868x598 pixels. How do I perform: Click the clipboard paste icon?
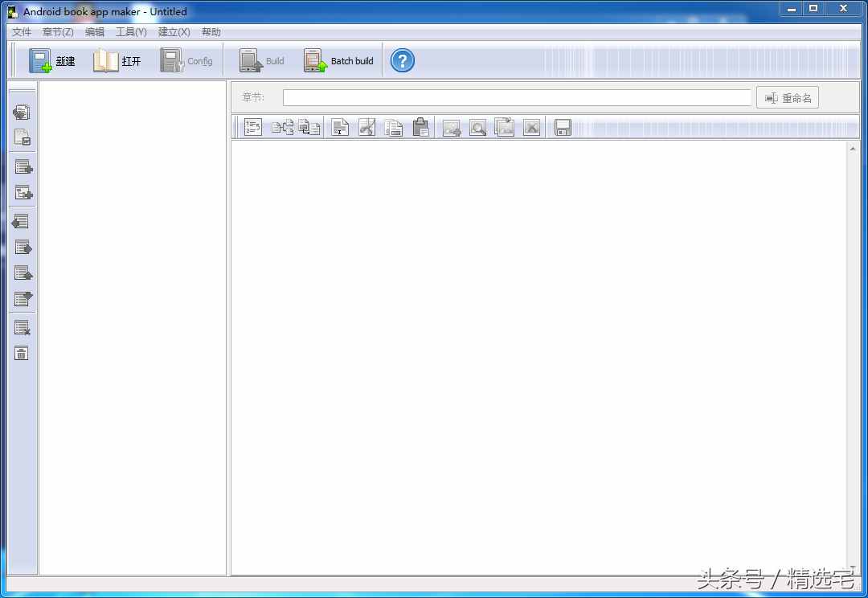click(420, 127)
